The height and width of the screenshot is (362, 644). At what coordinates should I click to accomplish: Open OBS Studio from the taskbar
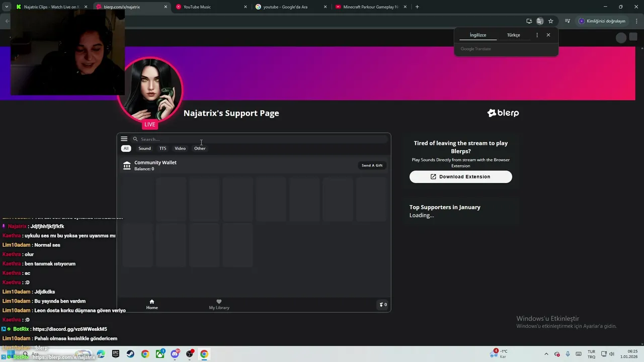tap(190, 354)
